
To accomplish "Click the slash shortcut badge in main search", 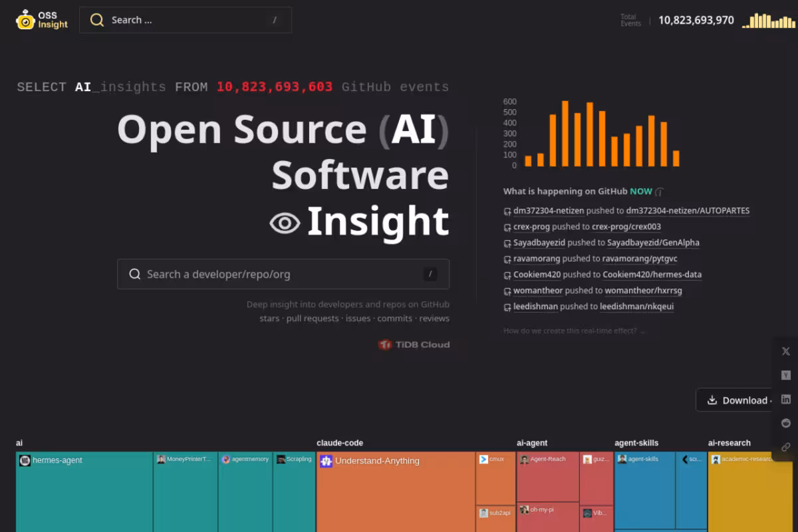I will [x=430, y=274].
